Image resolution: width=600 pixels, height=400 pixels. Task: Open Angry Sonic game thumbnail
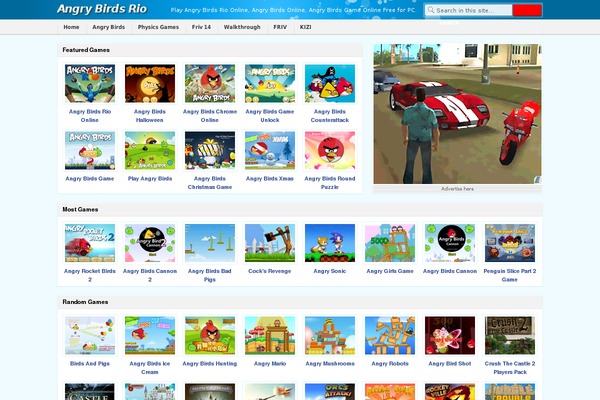pyautogui.click(x=330, y=243)
